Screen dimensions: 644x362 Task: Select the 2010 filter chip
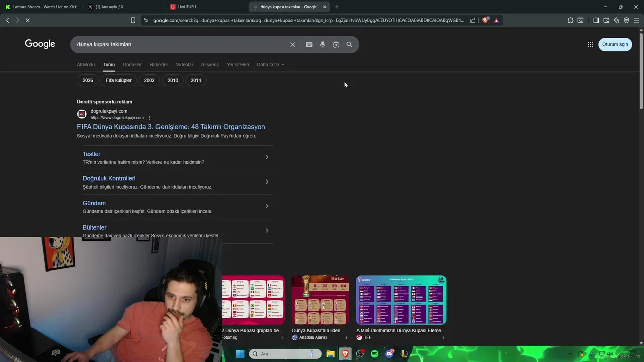pos(173,80)
